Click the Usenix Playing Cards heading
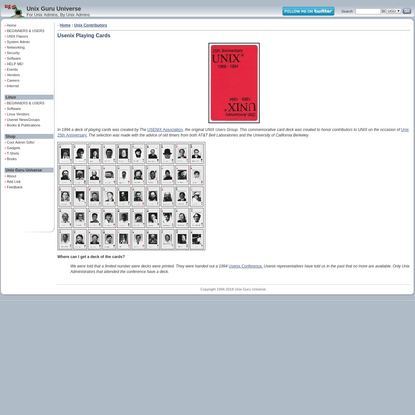This screenshot has width=415, height=415. pos(84,36)
